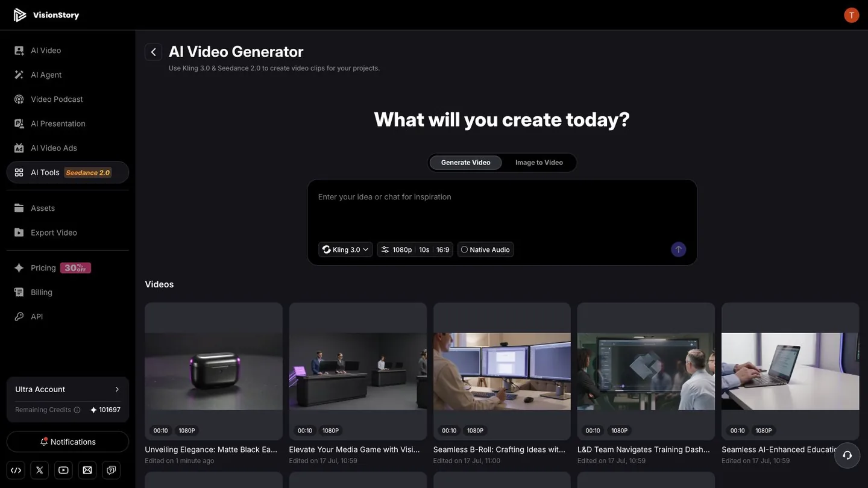Screen dimensions: 868x488
Task: Open Video Podcast in the sidebar
Action: [x=68, y=99]
